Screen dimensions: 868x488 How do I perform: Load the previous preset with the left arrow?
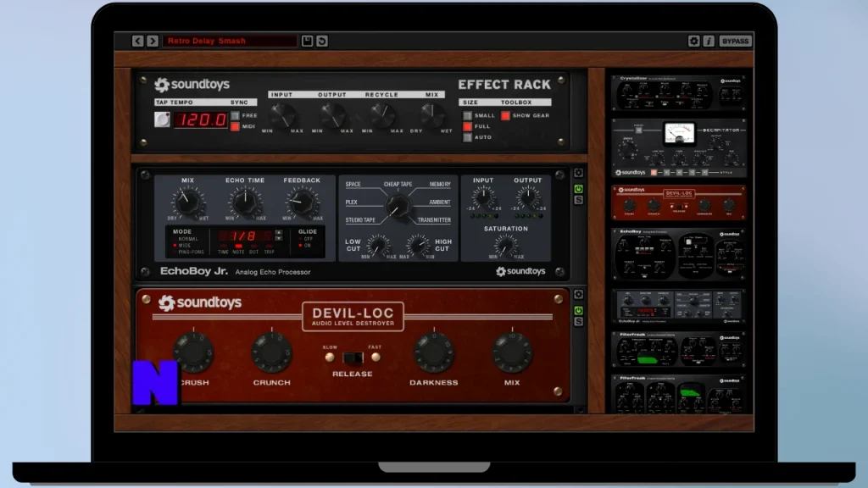click(x=138, y=41)
